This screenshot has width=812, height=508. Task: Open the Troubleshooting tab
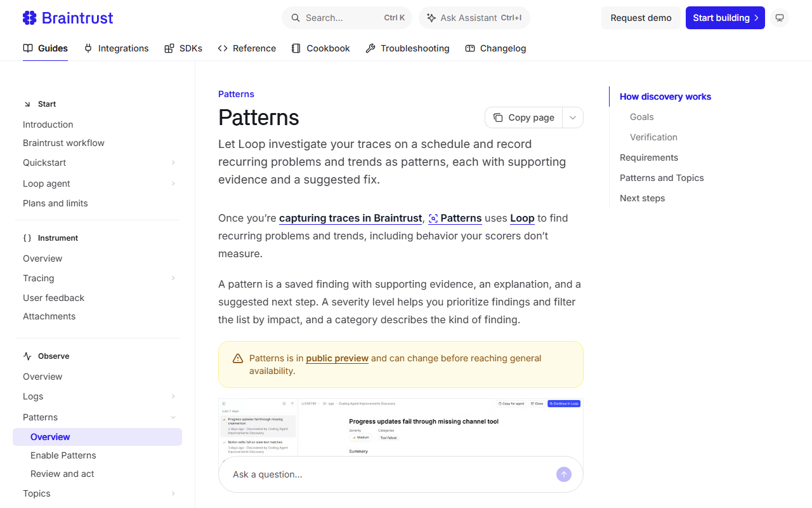tap(407, 48)
